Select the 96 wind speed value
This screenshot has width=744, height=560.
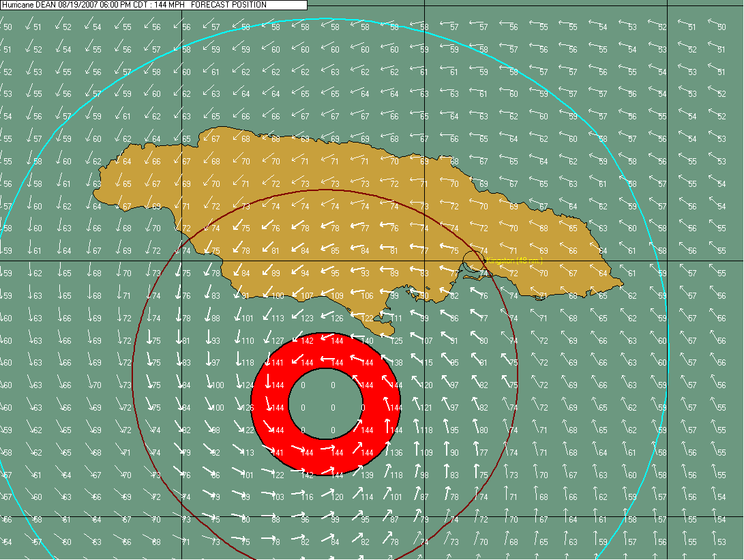click(x=305, y=520)
